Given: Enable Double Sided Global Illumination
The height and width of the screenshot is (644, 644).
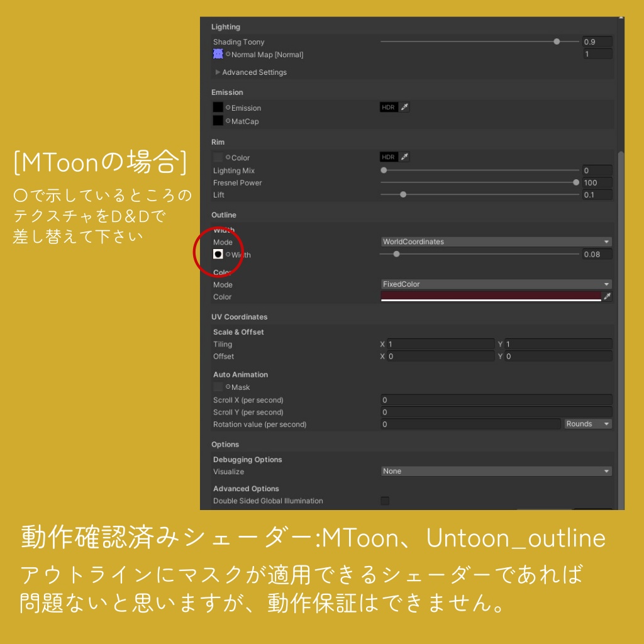Looking at the screenshot, I should 386,501.
